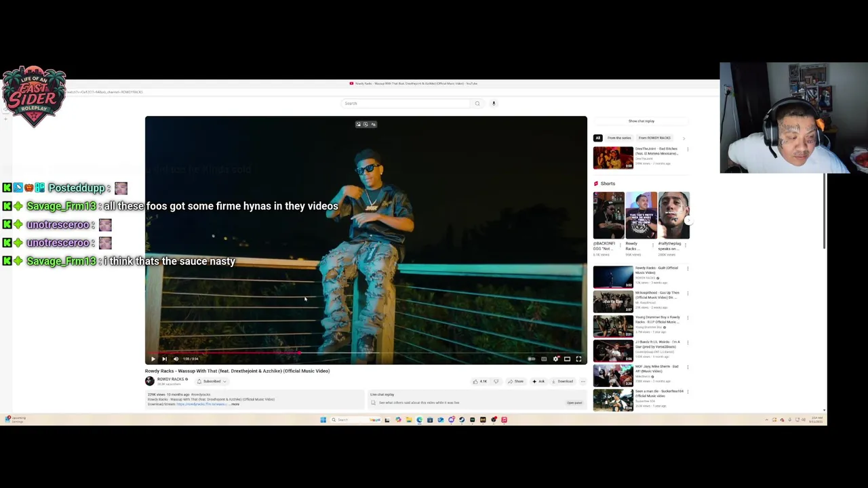This screenshot has height=488, width=868.
Task: Click the Download button
Action: (562, 381)
